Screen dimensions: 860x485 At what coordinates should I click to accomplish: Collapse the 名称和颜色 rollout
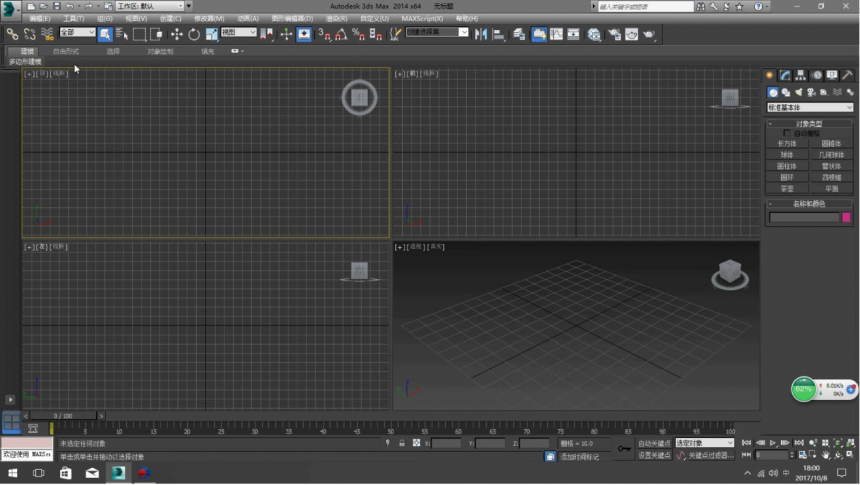809,204
